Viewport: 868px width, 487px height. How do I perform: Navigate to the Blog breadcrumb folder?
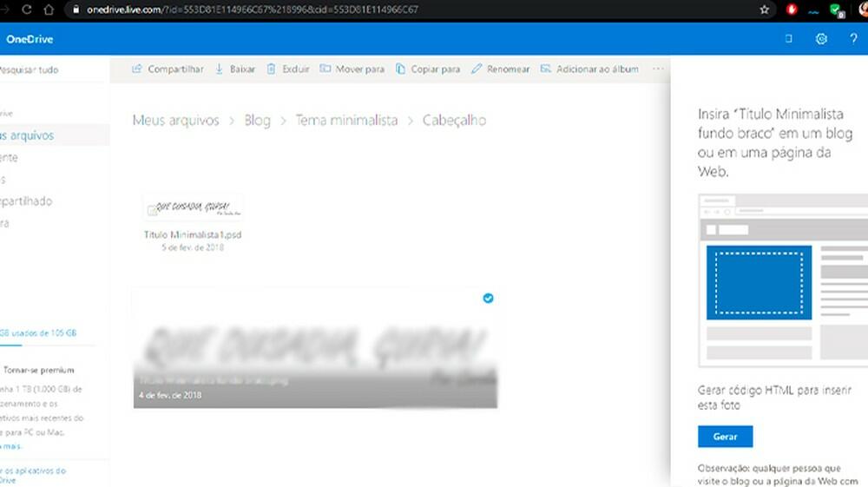pyautogui.click(x=257, y=121)
